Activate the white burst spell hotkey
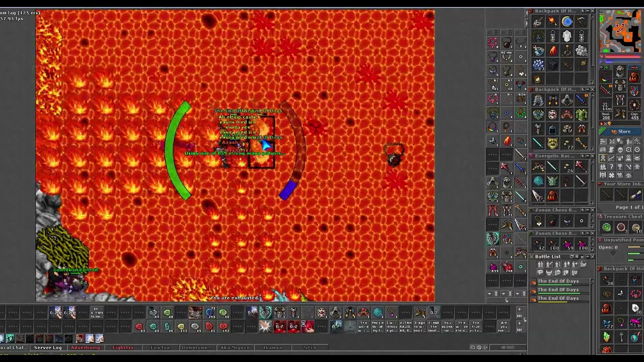This screenshot has width=644, height=362. (266, 326)
